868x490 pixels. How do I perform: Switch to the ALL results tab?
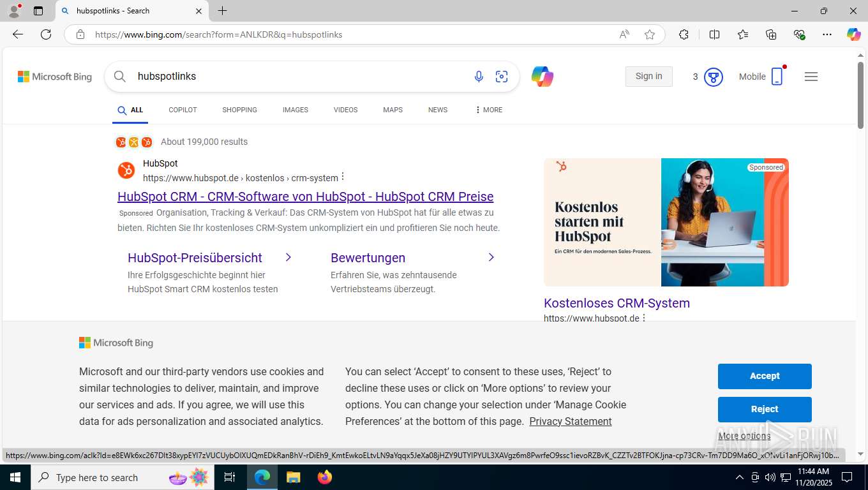tap(130, 110)
